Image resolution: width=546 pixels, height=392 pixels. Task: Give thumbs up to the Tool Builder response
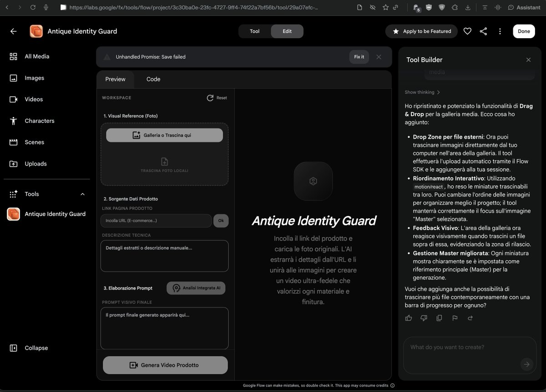[409, 318]
